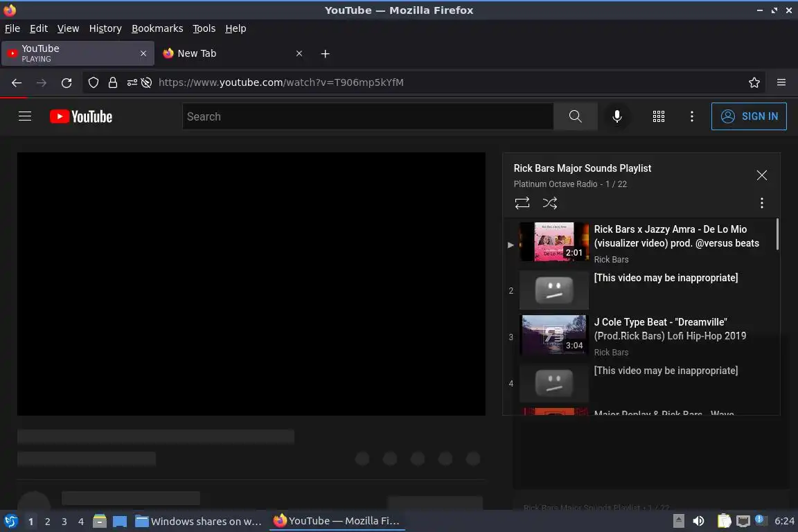
Task: Close the YouTube tab
Action: coord(143,53)
